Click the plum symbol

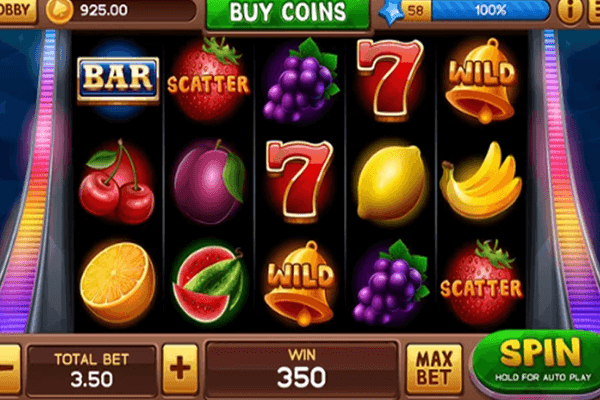click(209, 181)
